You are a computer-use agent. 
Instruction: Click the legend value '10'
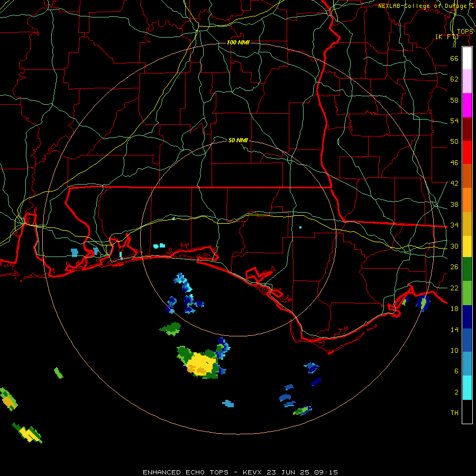[x=454, y=351]
